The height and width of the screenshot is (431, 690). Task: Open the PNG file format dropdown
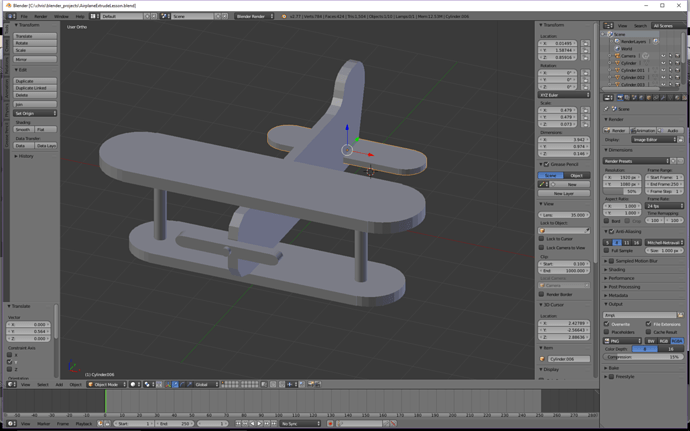click(622, 341)
